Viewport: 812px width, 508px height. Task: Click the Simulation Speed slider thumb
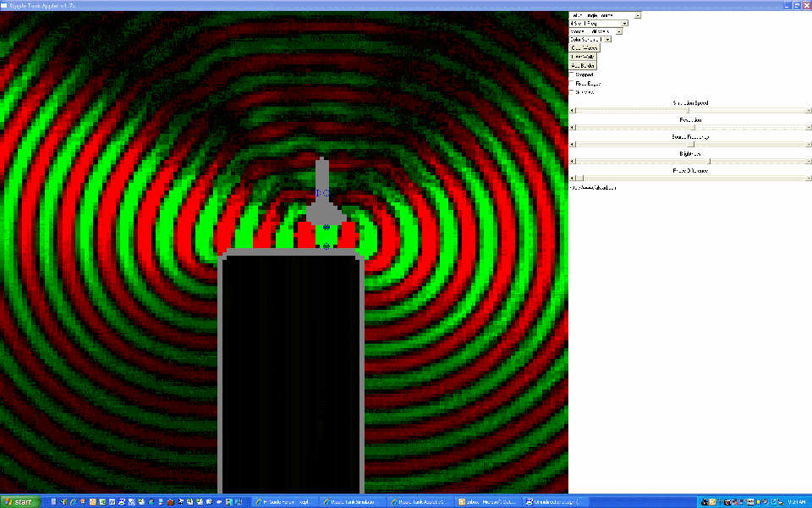(688, 110)
